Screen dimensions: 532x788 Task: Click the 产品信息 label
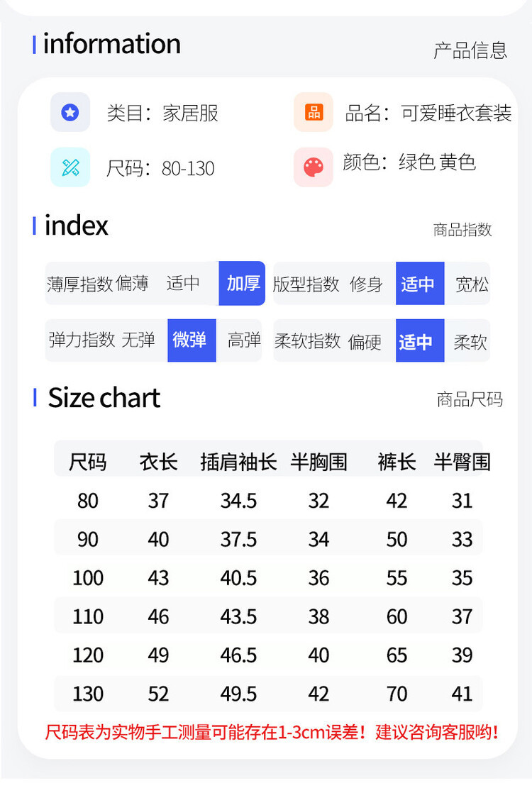(470, 50)
